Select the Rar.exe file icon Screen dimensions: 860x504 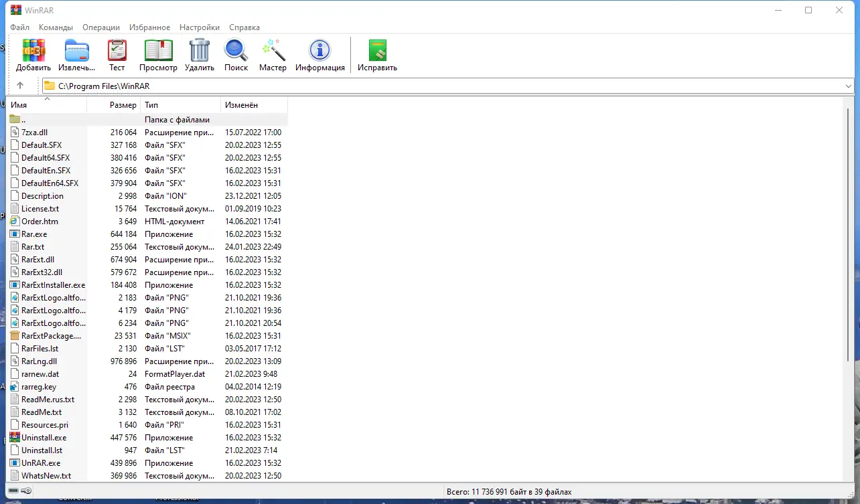[x=15, y=234]
